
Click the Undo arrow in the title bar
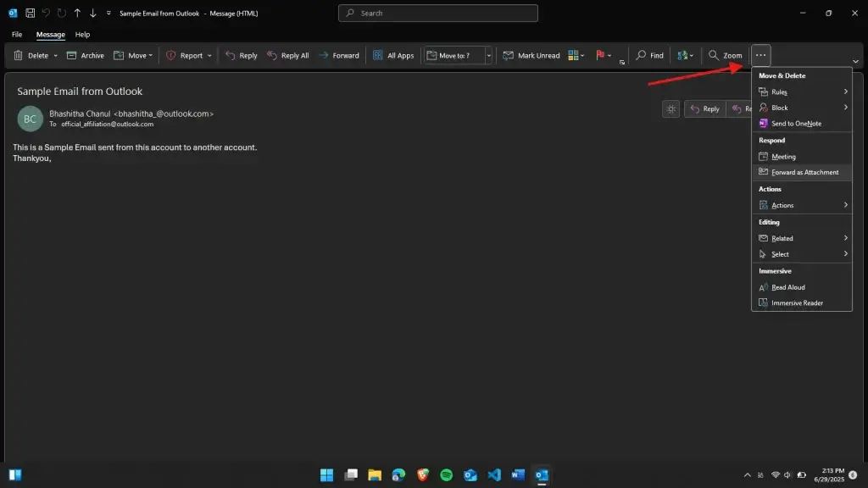pos(46,13)
